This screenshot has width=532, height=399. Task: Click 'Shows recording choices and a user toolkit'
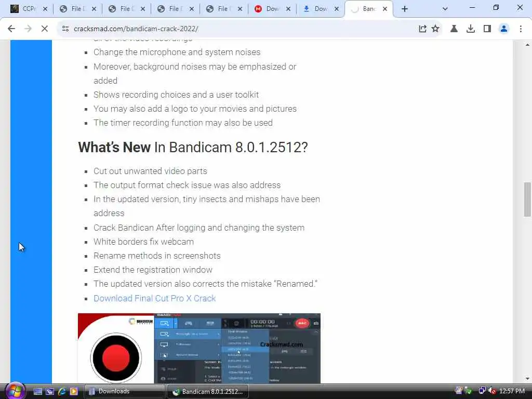click(176, 95)
